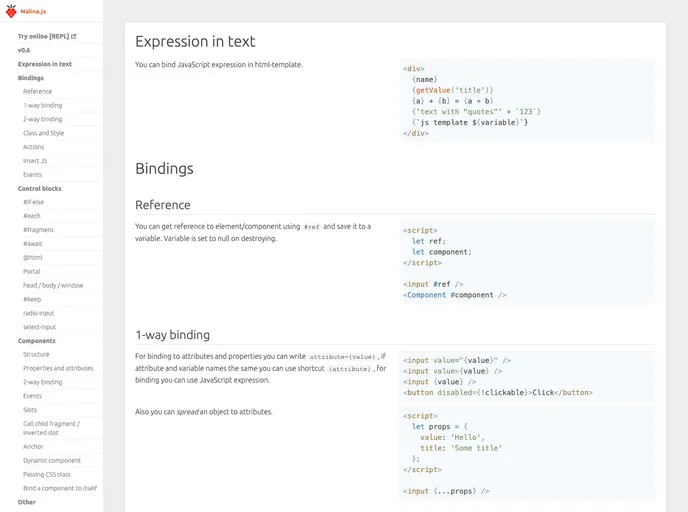
Task: Open Call child fragment / inverted slot
Action: (x=51, y=428)
